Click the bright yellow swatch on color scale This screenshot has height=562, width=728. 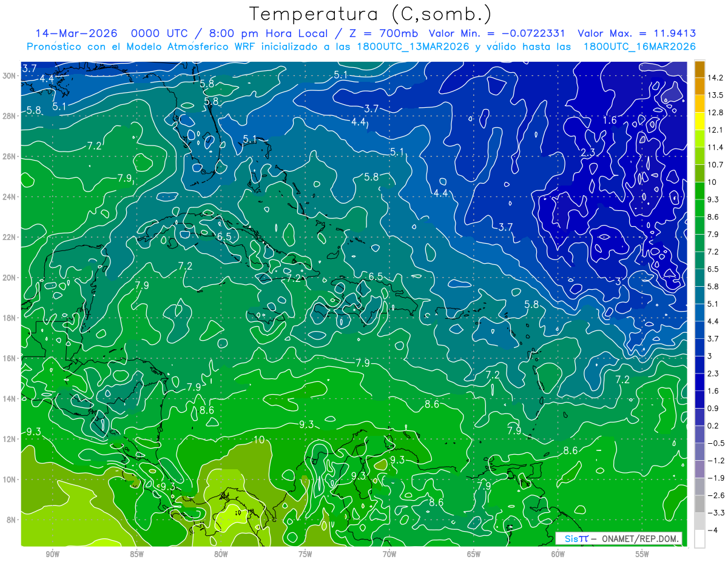(x=699, y=121)
